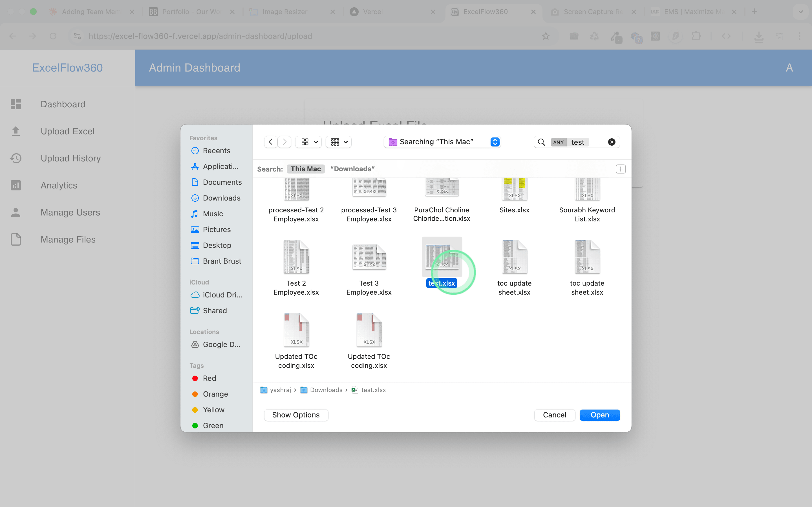This screenshot has height=507, width=812.
Task: Filter by the Orange color tag
Action: tap(215, 394)
